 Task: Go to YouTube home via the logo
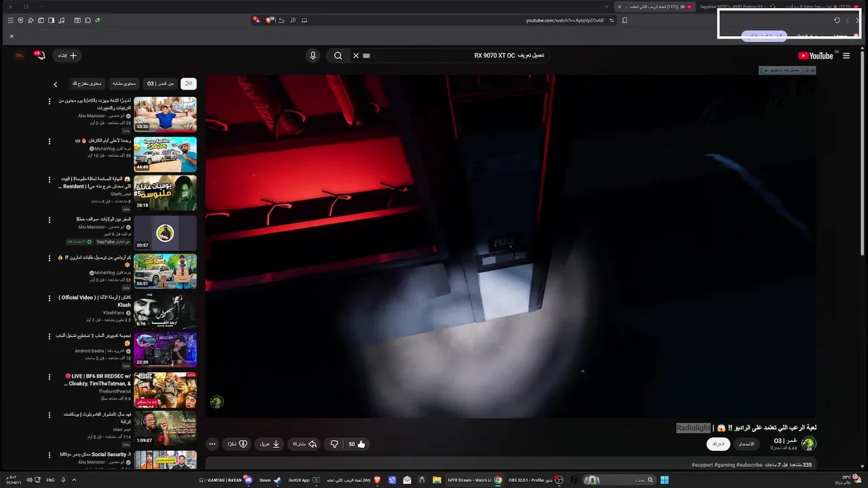pos(816,56)
